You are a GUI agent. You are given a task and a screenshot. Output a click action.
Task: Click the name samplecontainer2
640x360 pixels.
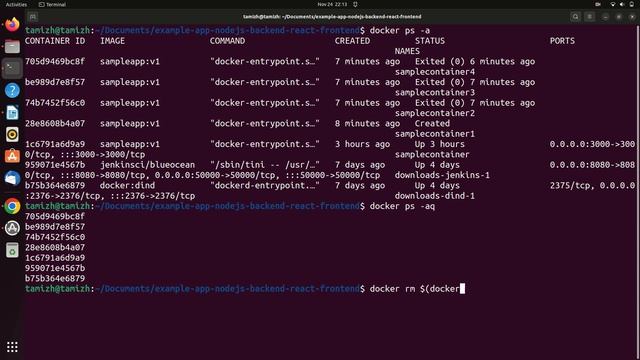435,113
